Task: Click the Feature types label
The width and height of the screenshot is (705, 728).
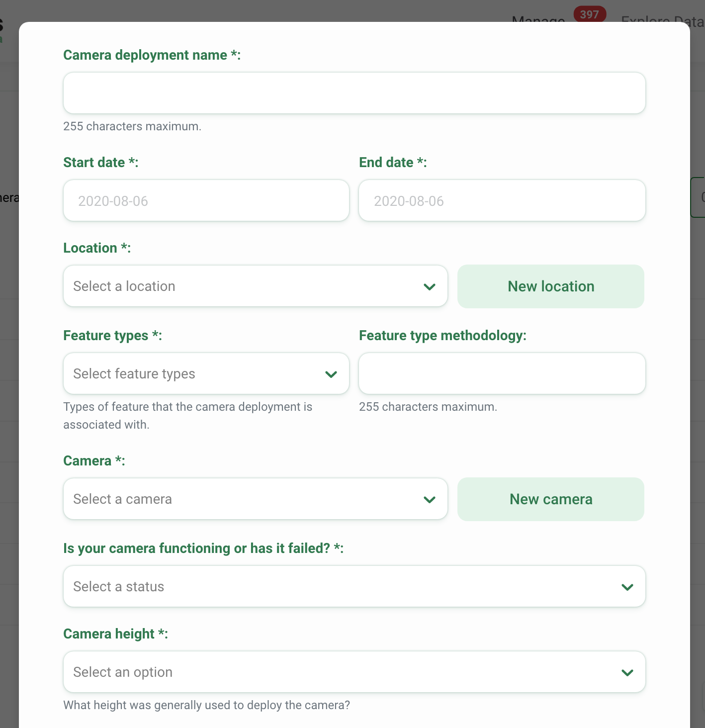Action: (x=112, y=336)
